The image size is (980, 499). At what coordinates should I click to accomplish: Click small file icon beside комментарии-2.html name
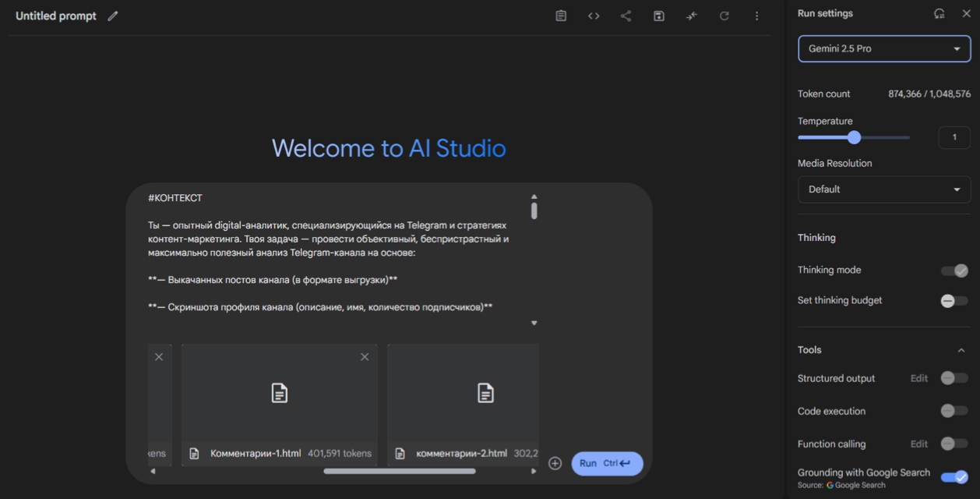pos(400,453)
